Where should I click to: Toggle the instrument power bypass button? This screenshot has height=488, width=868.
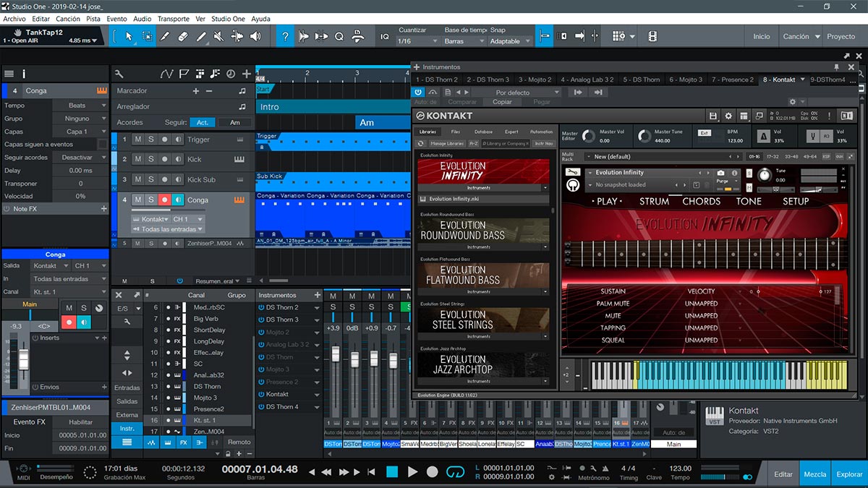(419, 93)
